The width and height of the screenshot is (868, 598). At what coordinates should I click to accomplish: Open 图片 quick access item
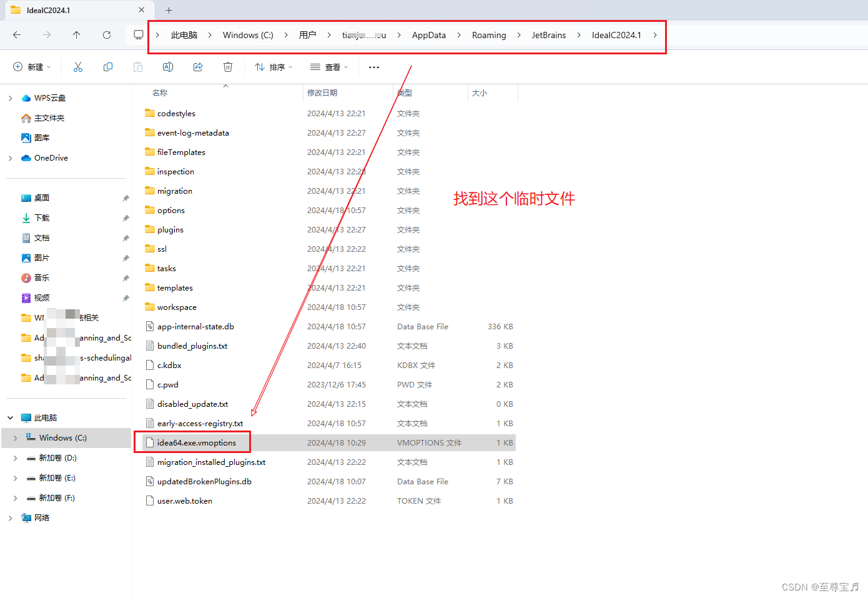[x=35, y=258]
